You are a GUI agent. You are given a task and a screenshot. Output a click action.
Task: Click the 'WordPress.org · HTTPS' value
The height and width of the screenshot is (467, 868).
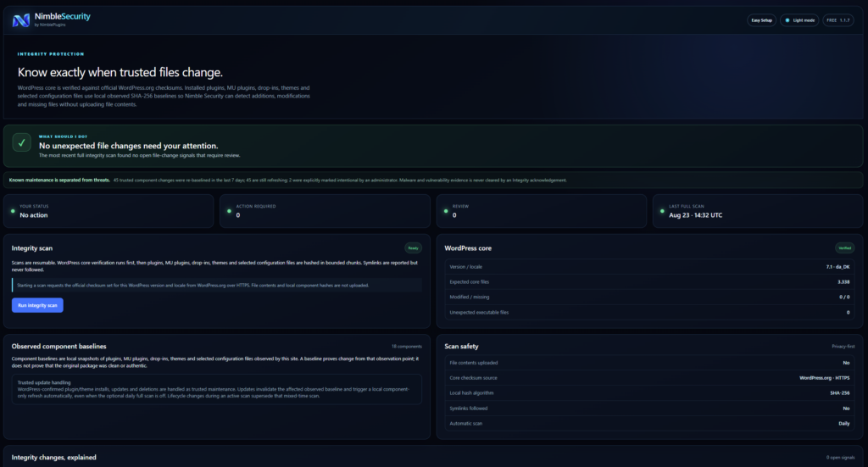pos(824,378)
